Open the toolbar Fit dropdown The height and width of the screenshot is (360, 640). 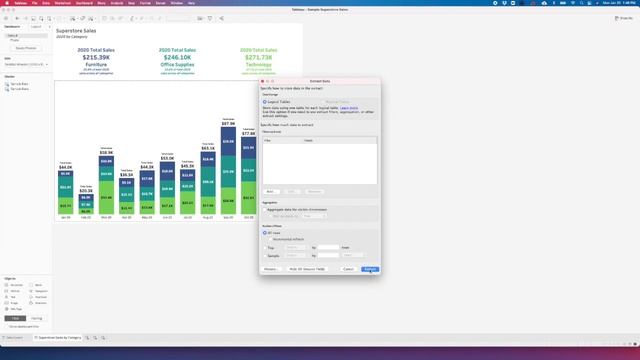[178, 18]
